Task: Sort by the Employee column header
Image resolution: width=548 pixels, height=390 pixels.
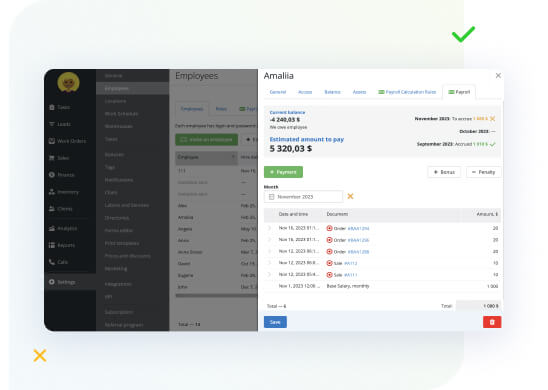Action: tap(206, 157)
